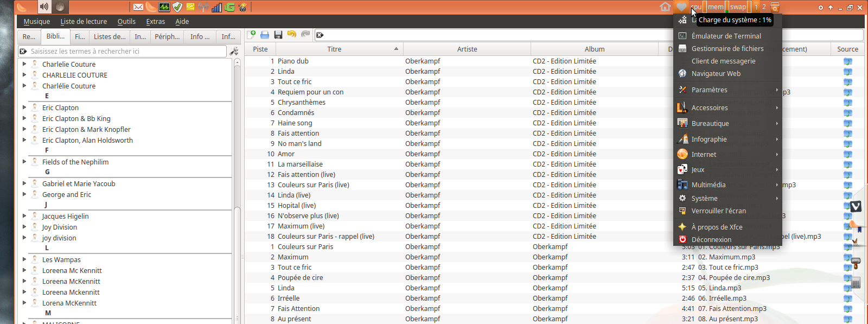This screenshot has height=324, width=868.
Task: Click the green UG icon in the top panel
Action: 229,7
